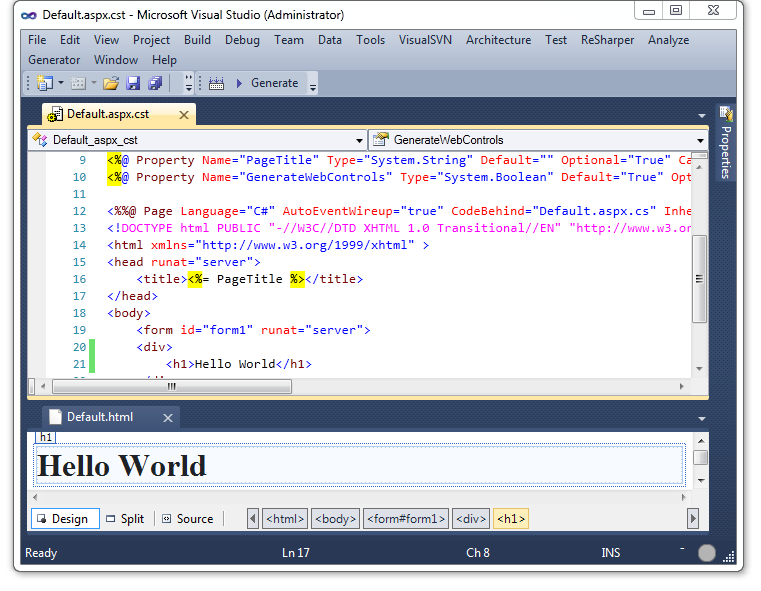Switch to Source view
Image resolution: width=761 pixels, height=591 pixels.
188,519
